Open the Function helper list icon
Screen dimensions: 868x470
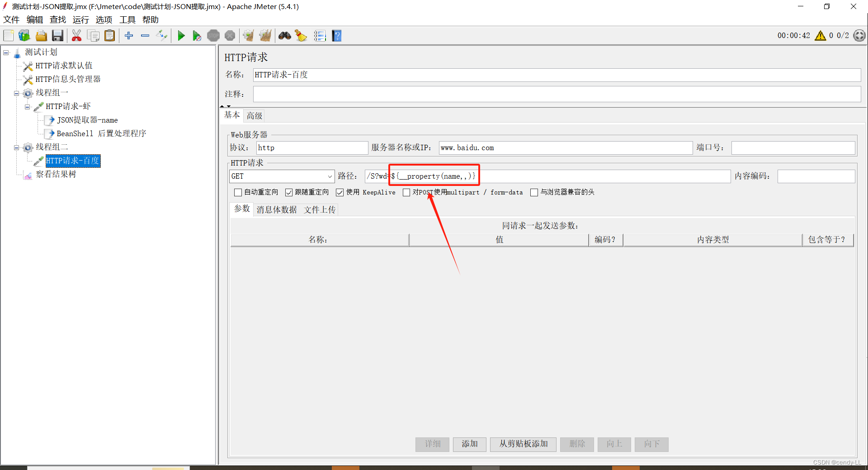[x=320, y=36]
